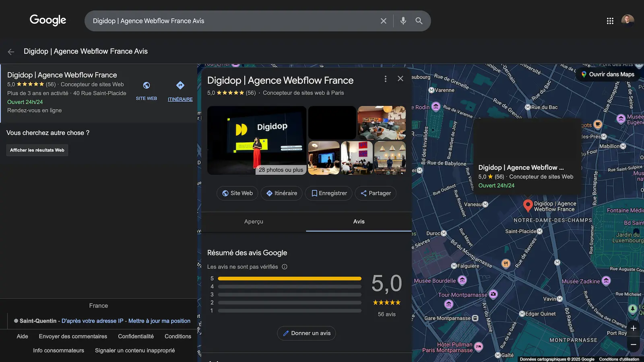The height and width of the screenshot is (362, 644).
Task: Click 5-star rating bar
Action: [x=289, y=278]
